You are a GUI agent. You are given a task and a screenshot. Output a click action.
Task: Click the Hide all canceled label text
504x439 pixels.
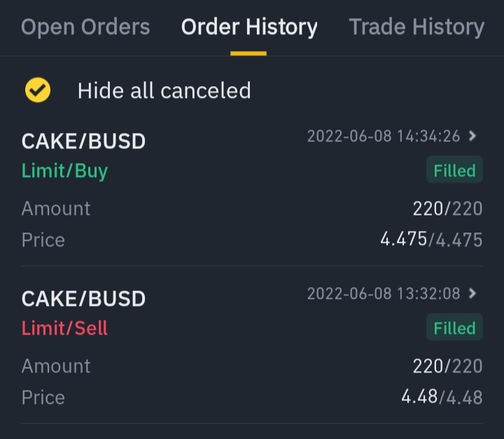coord(164,90)
